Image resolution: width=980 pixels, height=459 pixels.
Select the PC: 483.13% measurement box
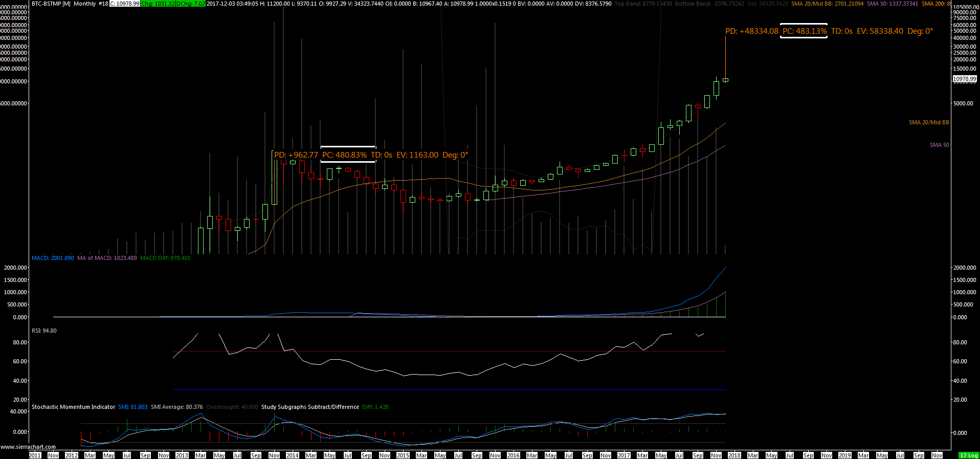(804, 31)
